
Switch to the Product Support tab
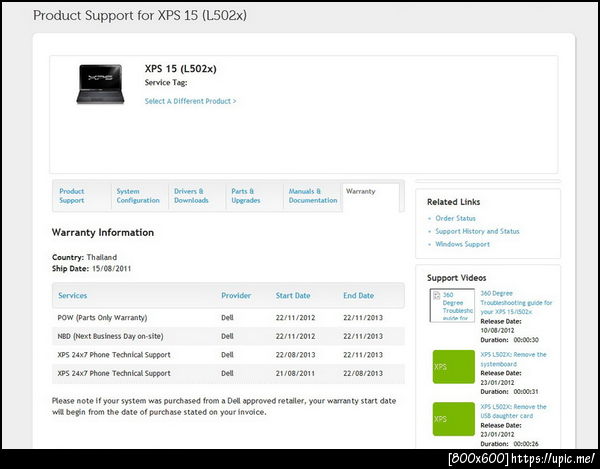pyautogui.click(x=72, y=195)
